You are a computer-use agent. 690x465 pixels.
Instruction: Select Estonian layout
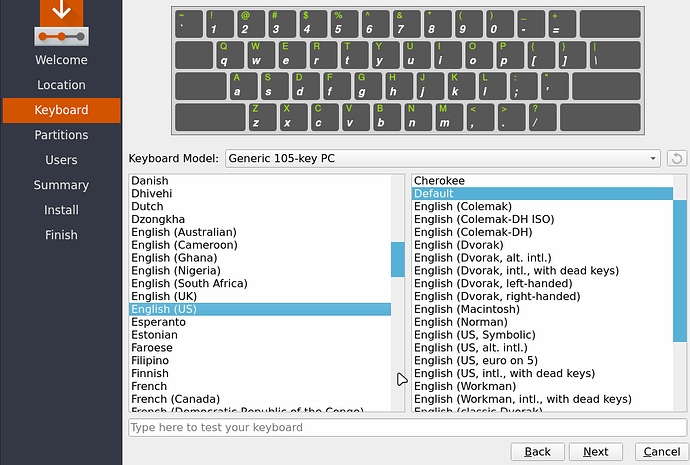260,335
